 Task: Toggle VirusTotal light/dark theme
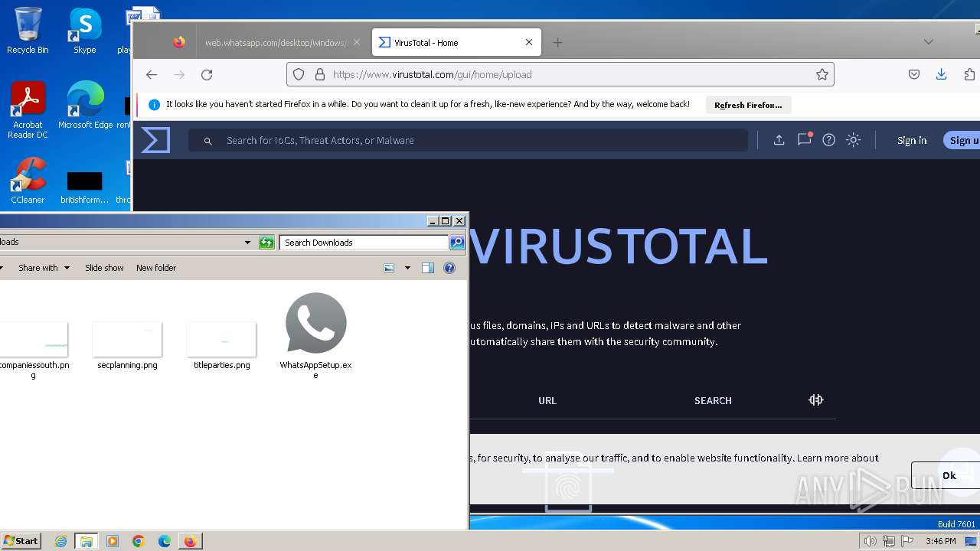(x=854, y=140)
